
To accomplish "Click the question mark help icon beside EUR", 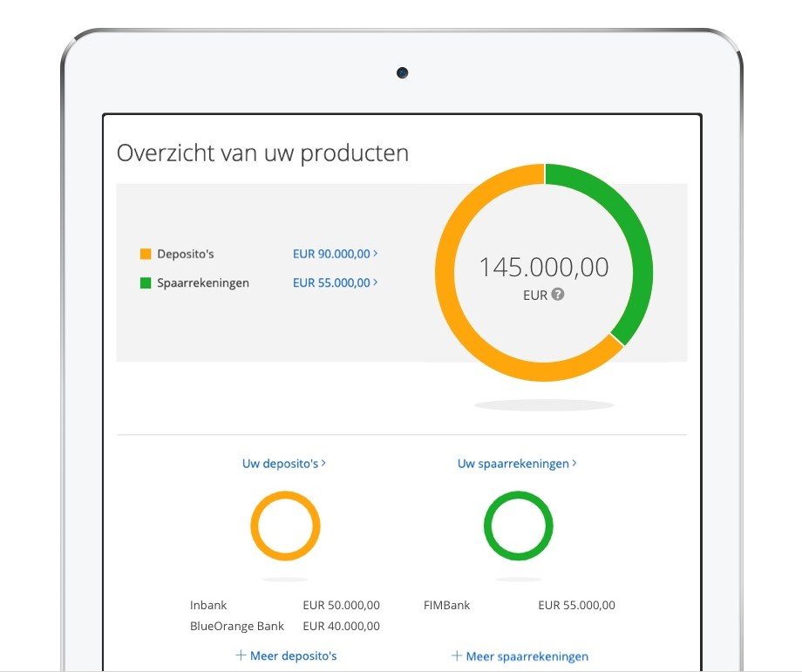I will (558, 294).
